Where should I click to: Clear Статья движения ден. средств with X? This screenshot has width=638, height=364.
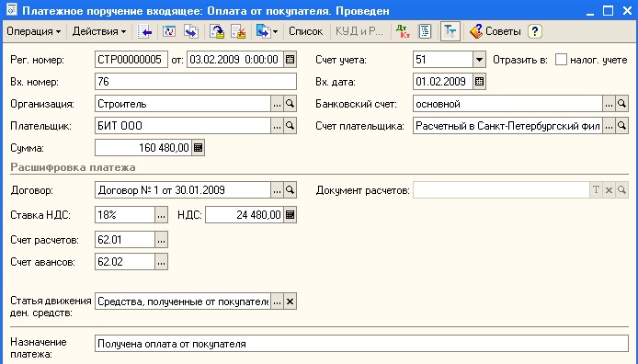pos(291,301)
